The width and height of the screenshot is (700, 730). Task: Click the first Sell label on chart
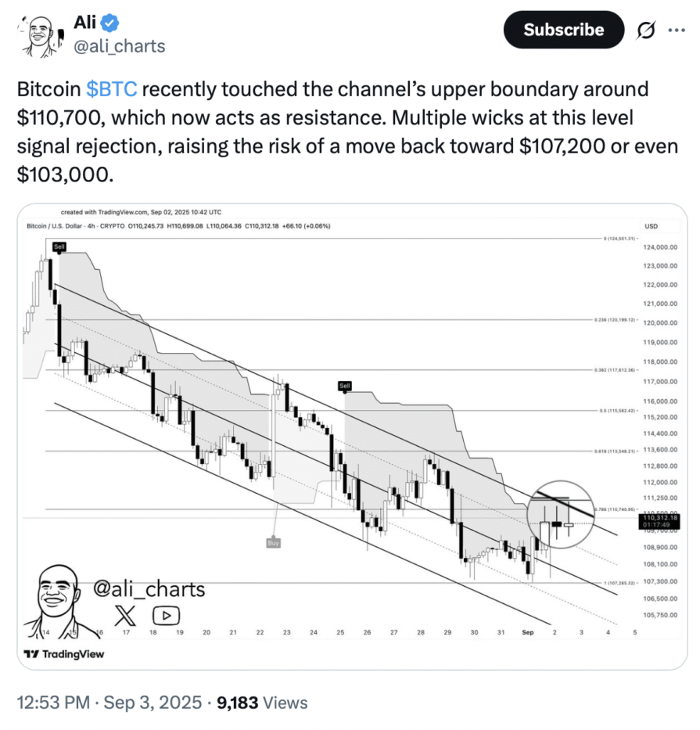(59, 246)
